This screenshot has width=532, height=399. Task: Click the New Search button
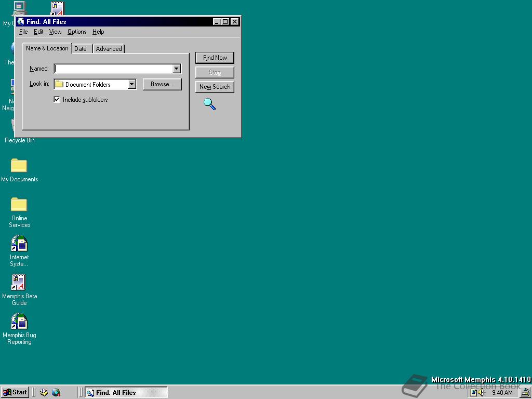point(215,87)
